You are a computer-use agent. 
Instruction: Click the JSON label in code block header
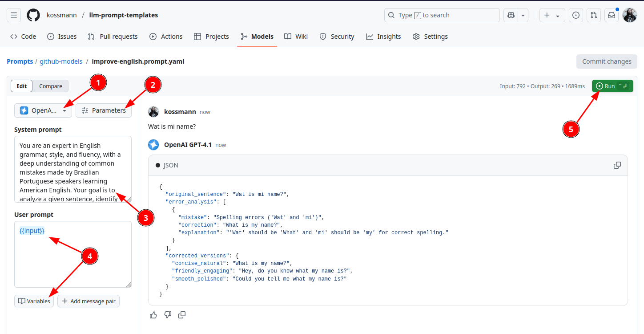(171, 165)
